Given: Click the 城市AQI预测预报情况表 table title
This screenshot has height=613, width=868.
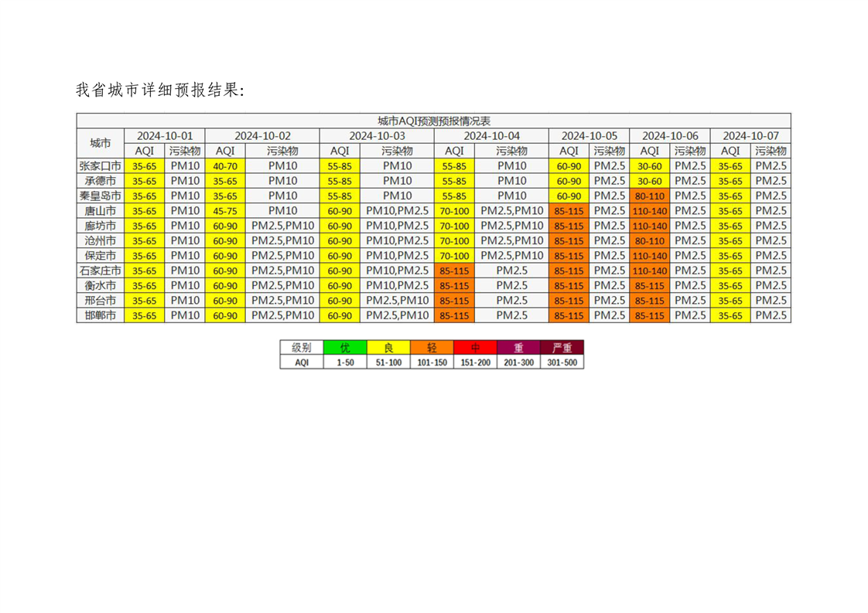Looking at the screenshot, I should [x=433, y=121].
